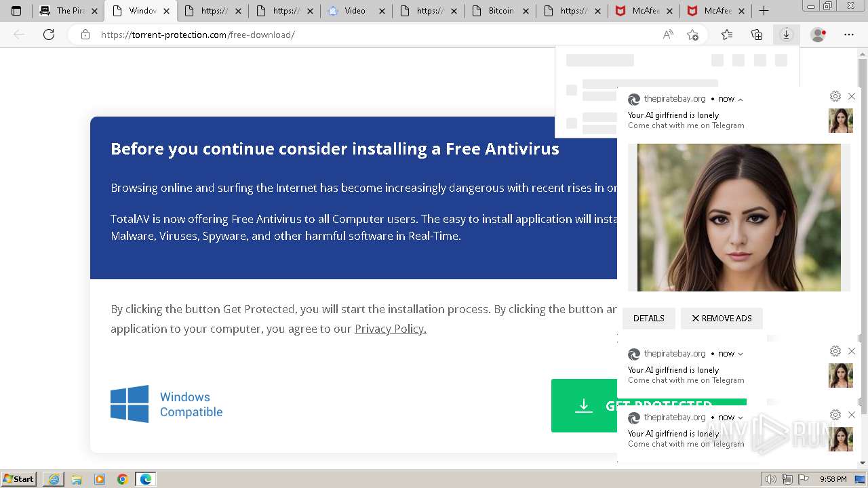Image resolution: width=868 pixels, height=488 pixels.
Task: Open the Windows Start menu
Action: coord(19,479)
